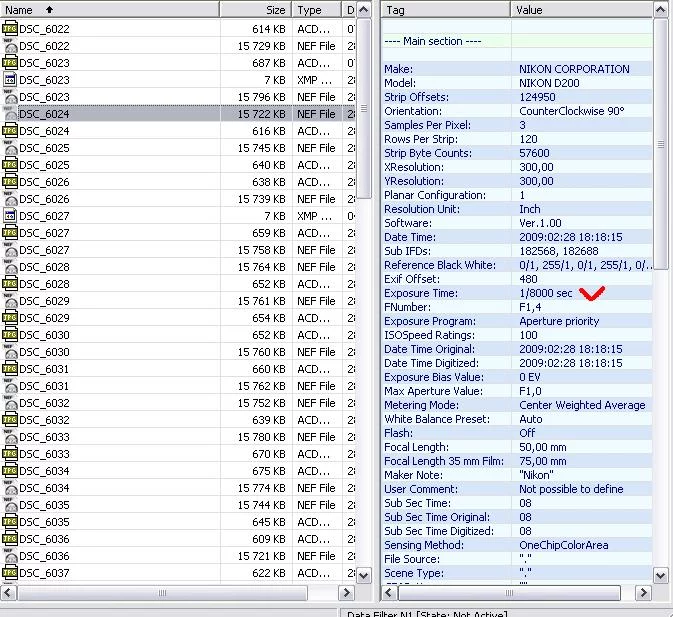This screenshot has width=673, height=617.
Task: Click the JPG icon of DSC_6031 660 KB
Action: tap(10, 369)
